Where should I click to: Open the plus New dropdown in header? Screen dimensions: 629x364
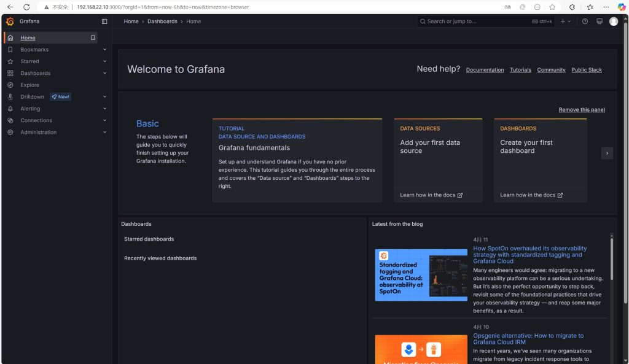(x=566, y=21)
